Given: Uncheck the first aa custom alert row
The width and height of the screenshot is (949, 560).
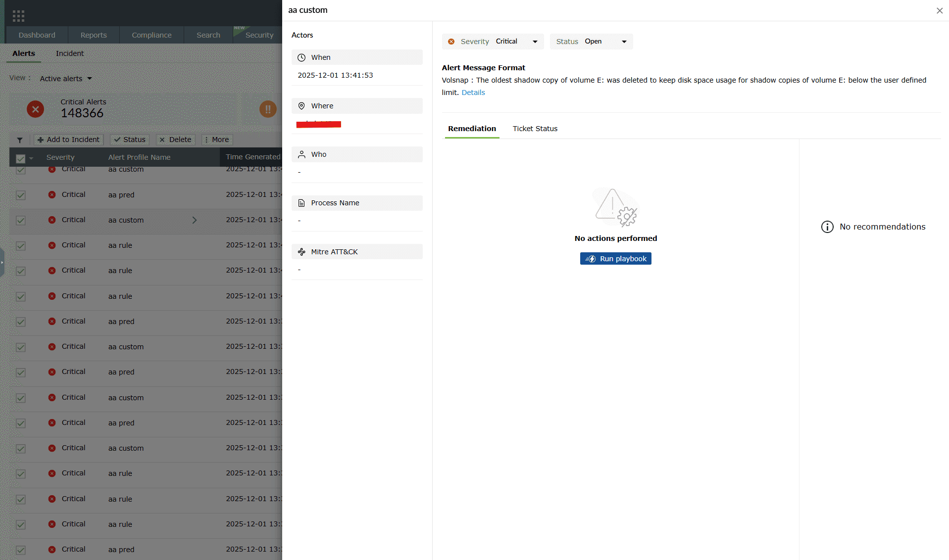Looking at the screenshot, I should click(x=20, y=170).
